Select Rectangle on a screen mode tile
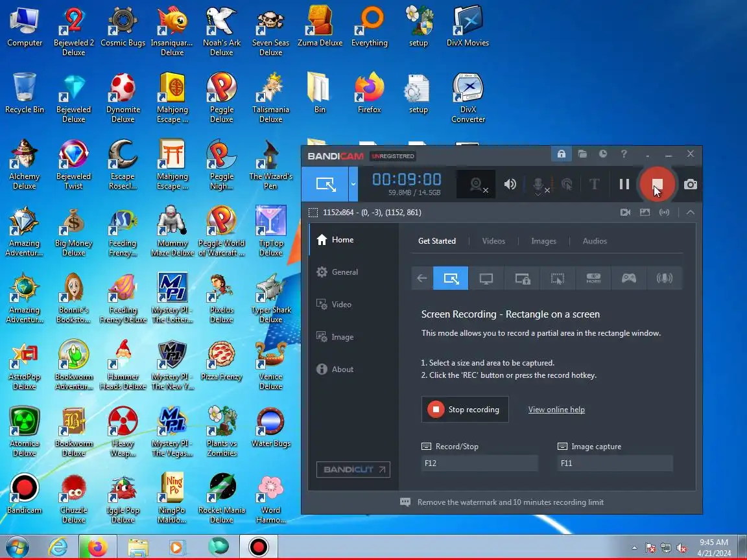Image resolution: width=747 pixels, height=560 pixels. pyautogui.click(x=451, y=278)
